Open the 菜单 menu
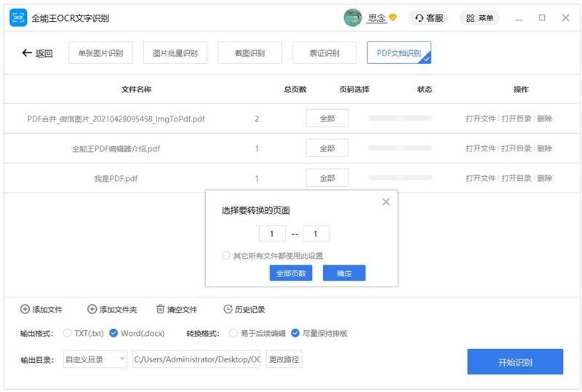 tap(479, 17)
